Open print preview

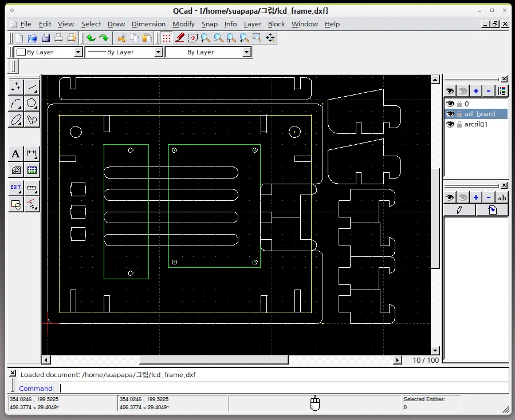click(x=72, y=38)
